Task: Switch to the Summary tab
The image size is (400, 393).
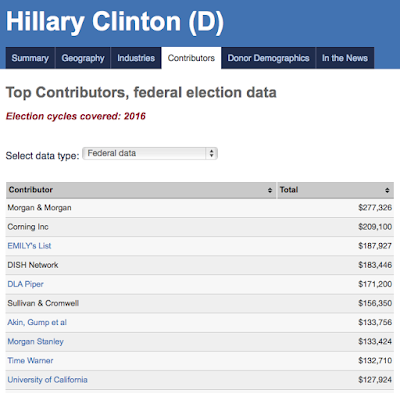Action: [30, 58]
